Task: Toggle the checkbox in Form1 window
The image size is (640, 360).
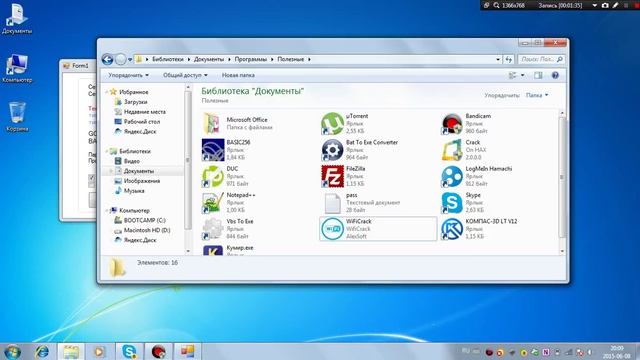Action: tap(91, 178)
